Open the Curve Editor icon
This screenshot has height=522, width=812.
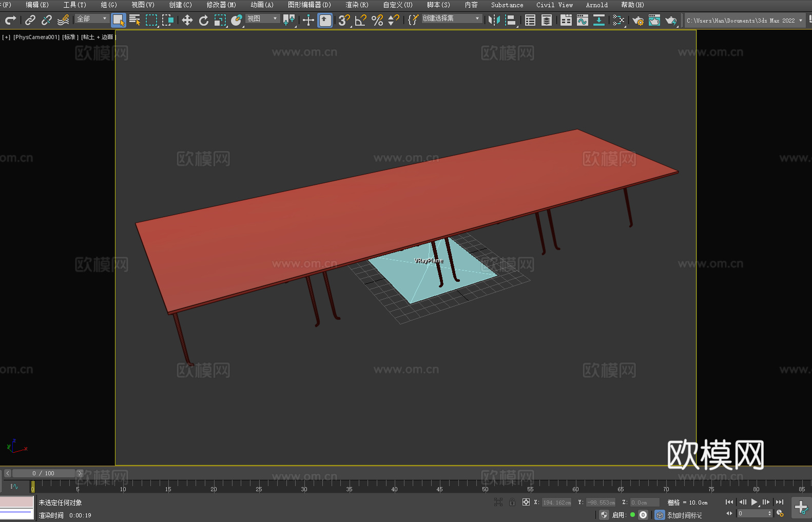583,20
